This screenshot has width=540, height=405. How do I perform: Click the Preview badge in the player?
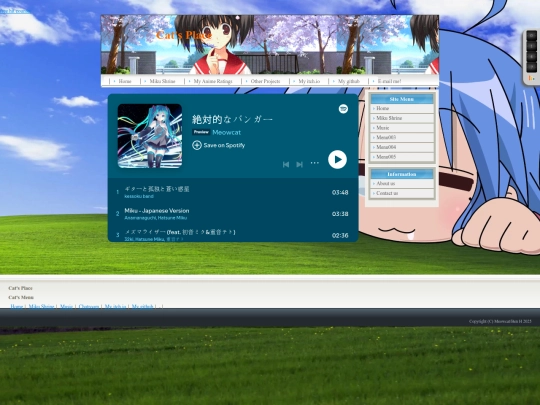tap(201, 132)
